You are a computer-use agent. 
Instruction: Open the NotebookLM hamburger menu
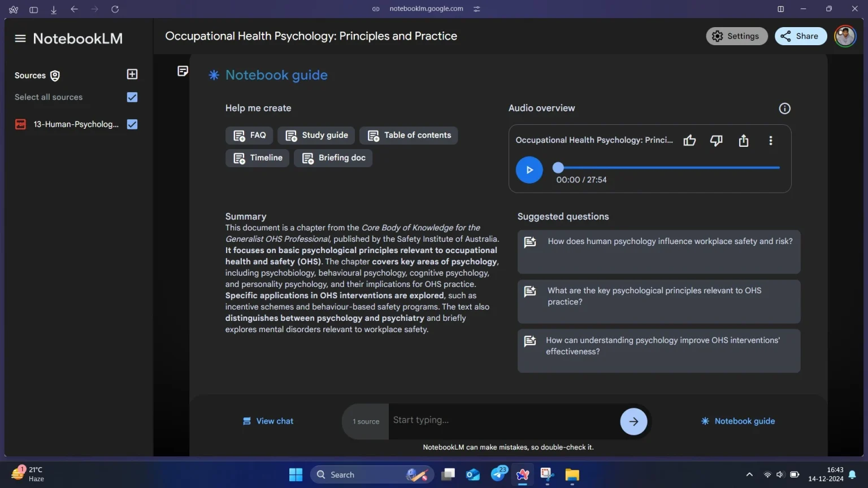pyautogui.click(x=20, y=38)
